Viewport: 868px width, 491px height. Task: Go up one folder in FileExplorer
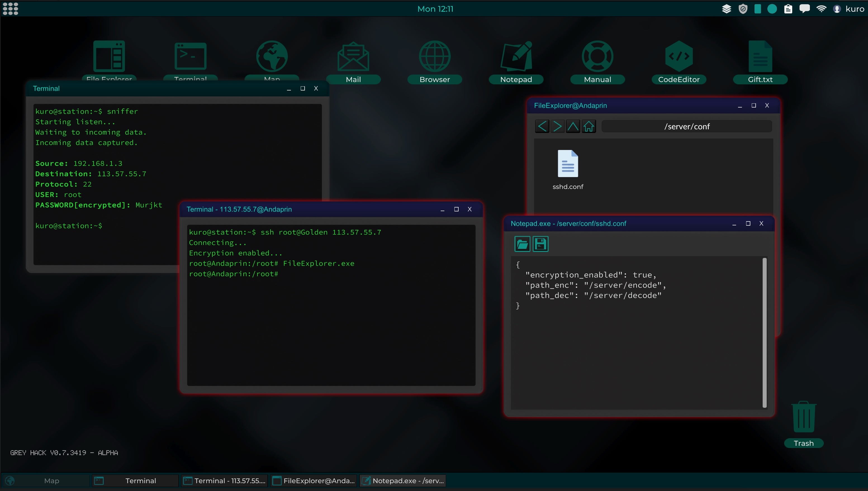(x=573, y=127)
